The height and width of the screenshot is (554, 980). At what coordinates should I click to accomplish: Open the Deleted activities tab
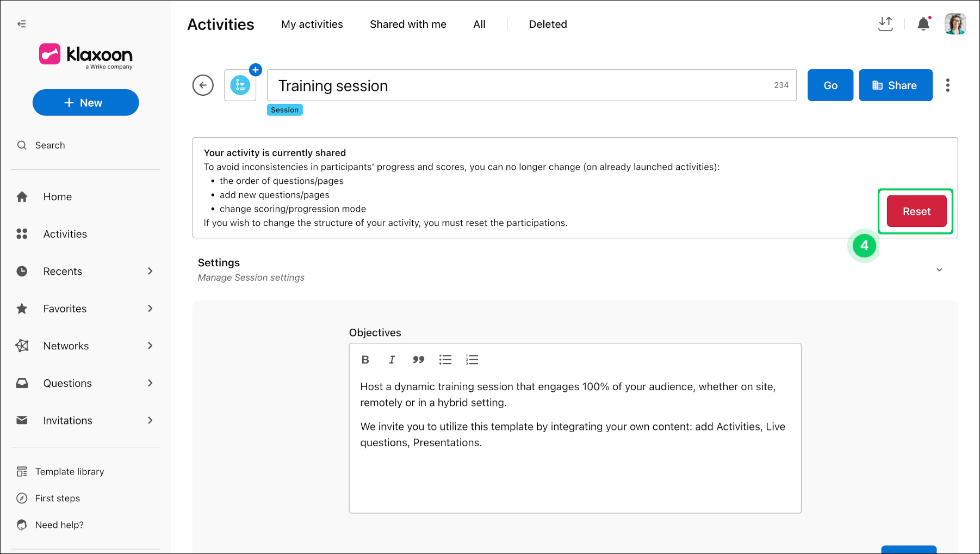(x=548, y=24)
